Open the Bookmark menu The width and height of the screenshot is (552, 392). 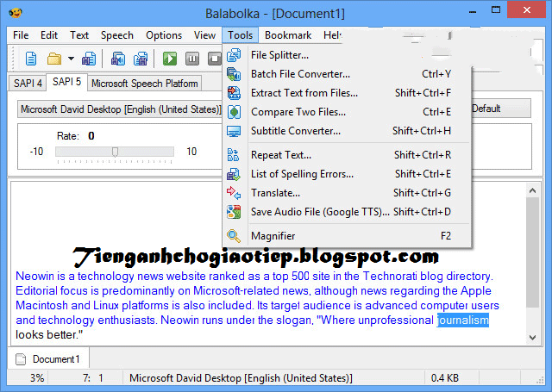pos(288,35)
